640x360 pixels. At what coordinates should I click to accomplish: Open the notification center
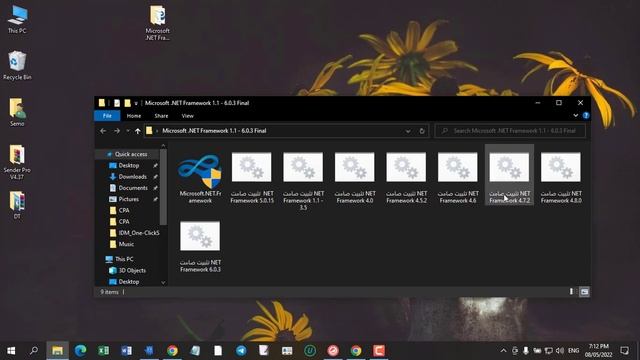coord(624,351)
